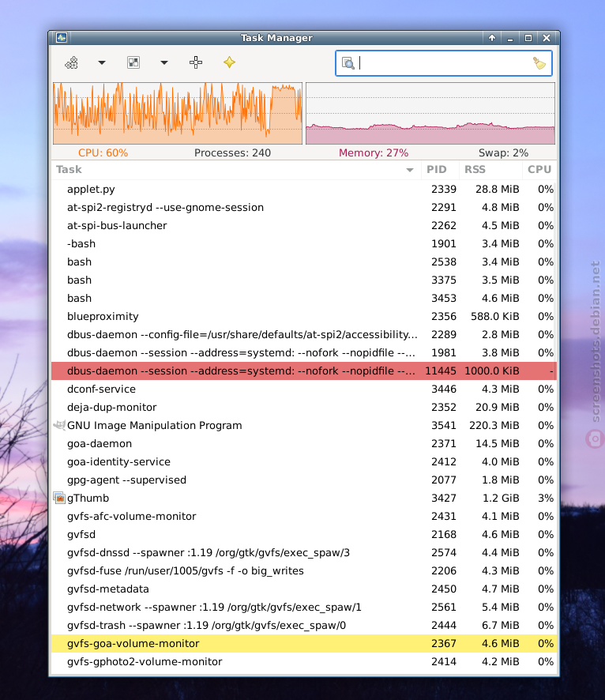Select the gvfsd process with PID 2168
Screen dimensions: 605x700
[x=304, y=534]
